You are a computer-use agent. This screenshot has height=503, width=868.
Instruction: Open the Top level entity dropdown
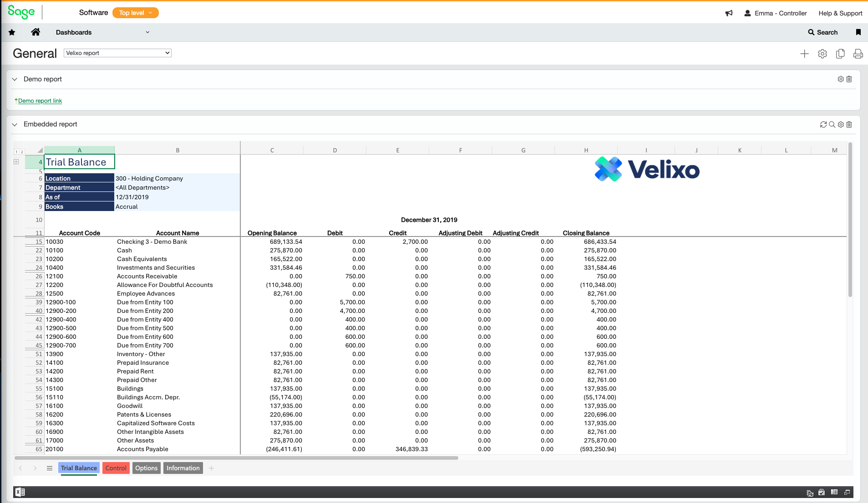coord(135,13)
